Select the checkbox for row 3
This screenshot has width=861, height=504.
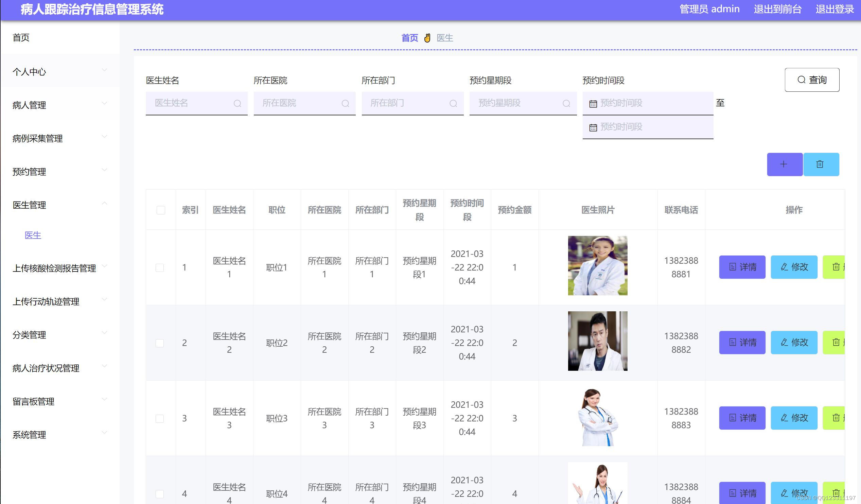click(x=160, y=419)
